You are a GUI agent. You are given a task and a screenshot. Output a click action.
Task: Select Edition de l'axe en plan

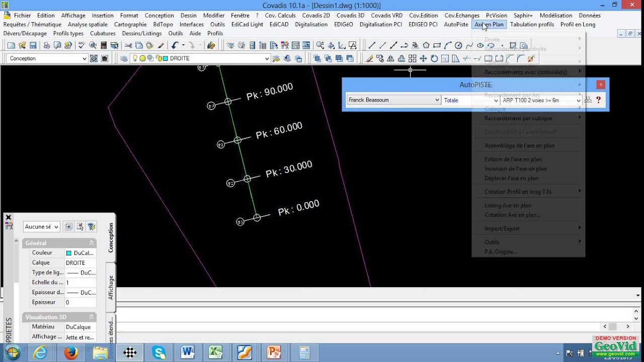pyautogui.click(x=513, y=159)
